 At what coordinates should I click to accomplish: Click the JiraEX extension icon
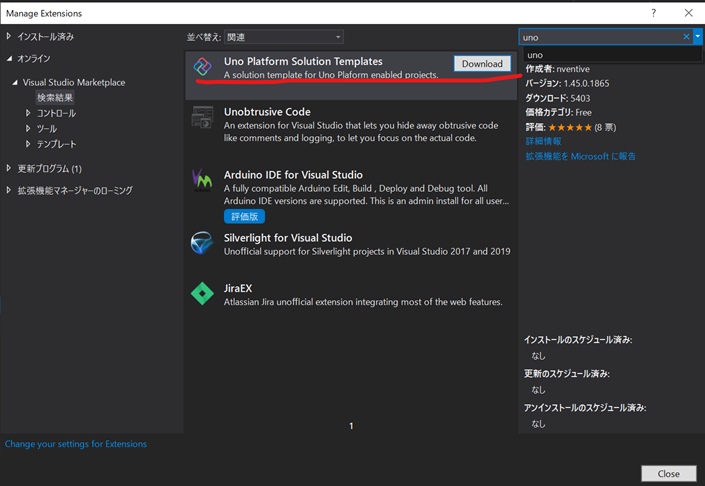(202, 294)
